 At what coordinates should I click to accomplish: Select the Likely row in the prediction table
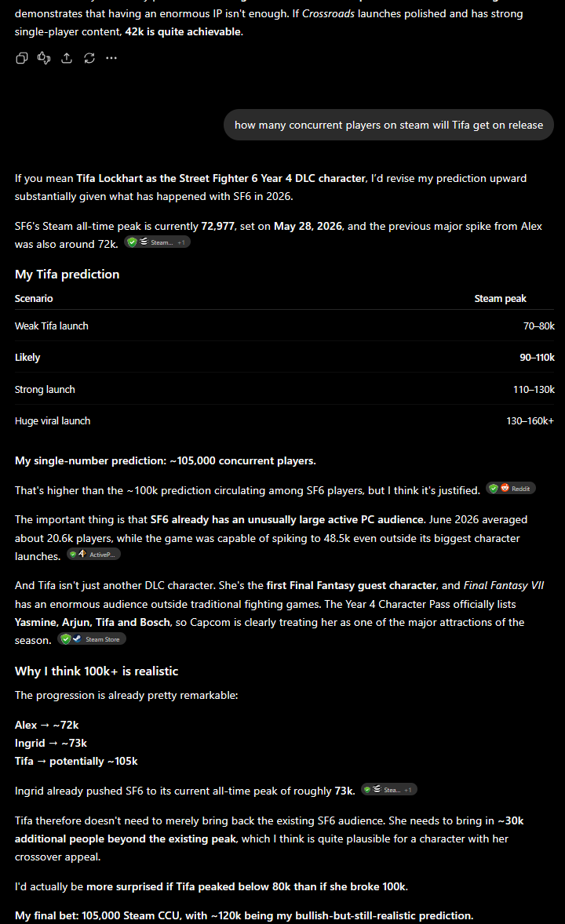tap(284, 357)
